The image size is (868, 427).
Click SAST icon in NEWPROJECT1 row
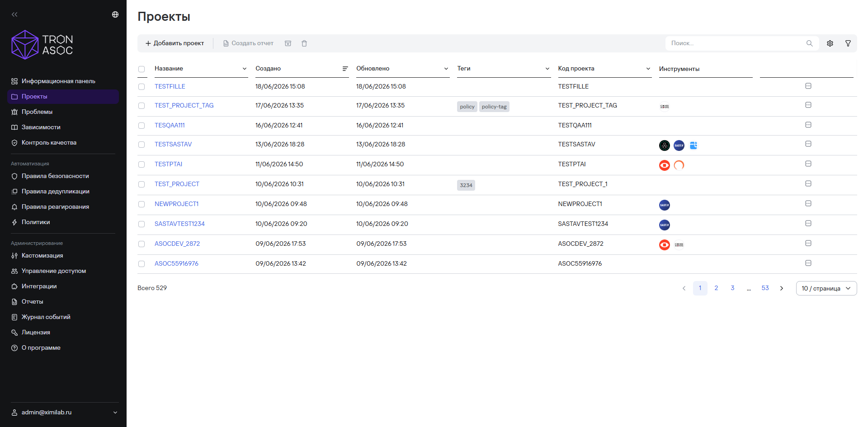(x=665, y=205)
